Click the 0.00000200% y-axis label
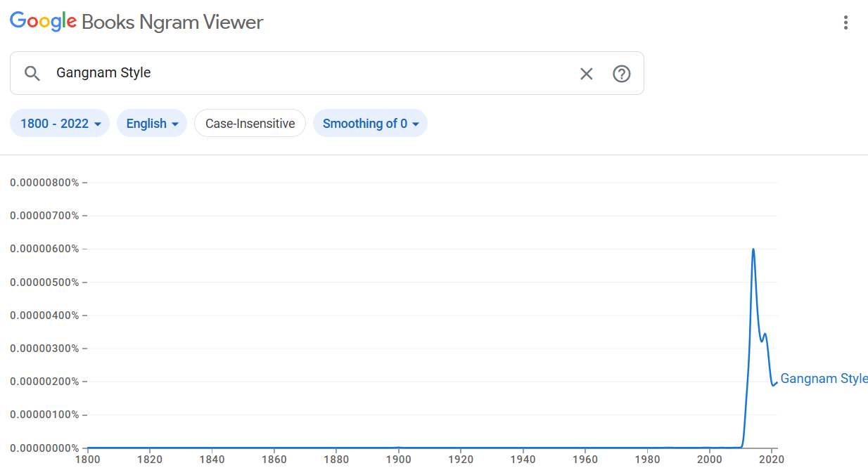The width and height of the screenshot is (868, 468). coord(45,382)
